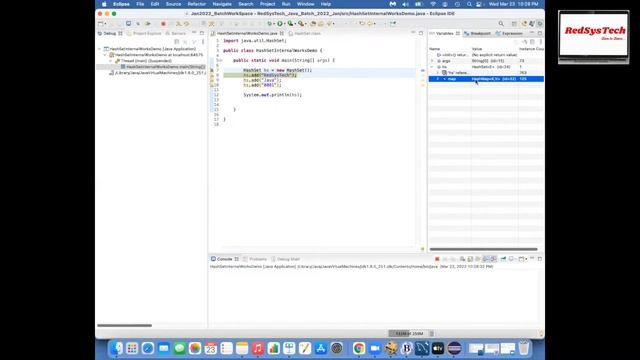Viewport: 640px width, 360px height.
Task: Select the Servers tab
Action: point(176,33)
